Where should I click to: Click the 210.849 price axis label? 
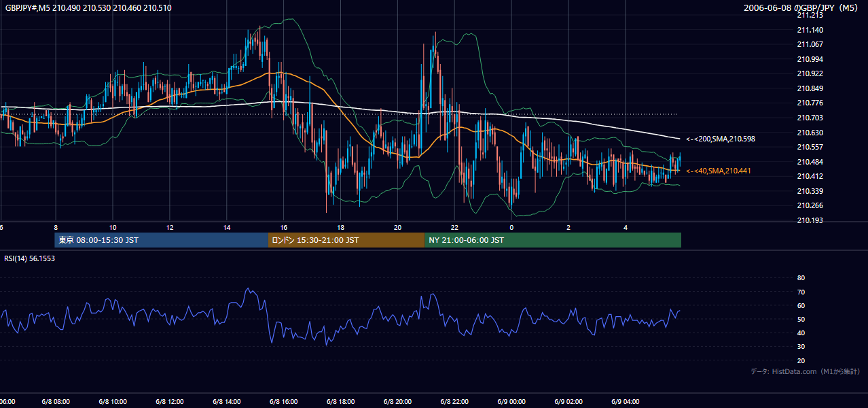point(810,88)
